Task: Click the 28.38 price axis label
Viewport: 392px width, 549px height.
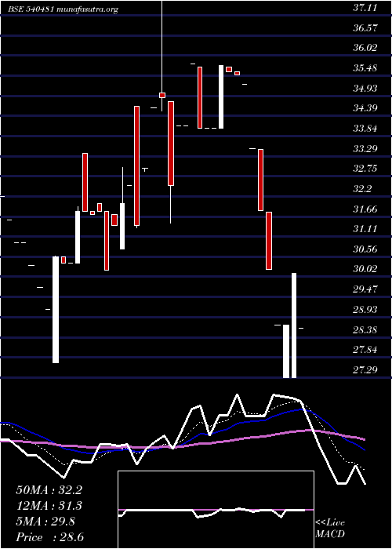Action: point(365,330)
